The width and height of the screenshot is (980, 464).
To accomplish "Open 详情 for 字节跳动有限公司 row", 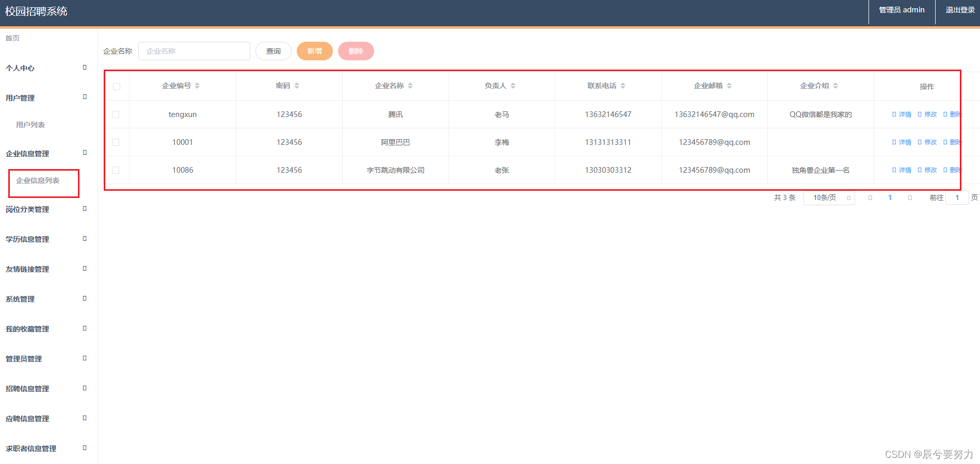I will tap(902, 170).
